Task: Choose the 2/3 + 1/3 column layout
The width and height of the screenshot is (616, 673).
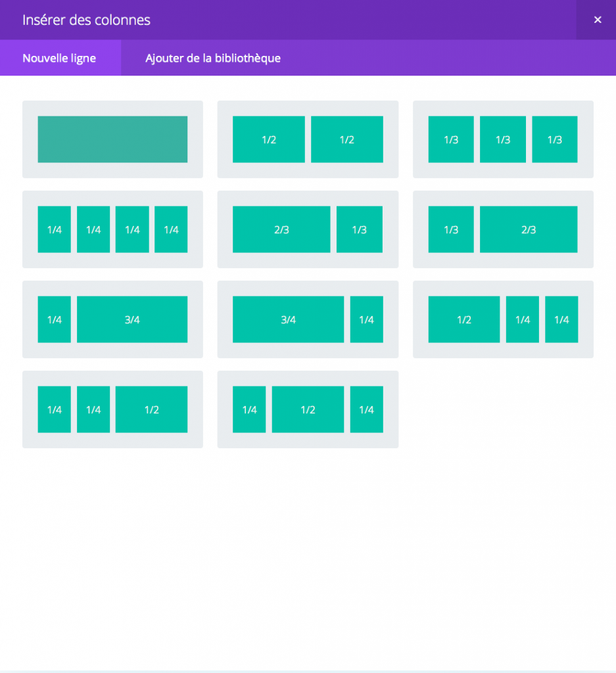Action: [308, 229]
